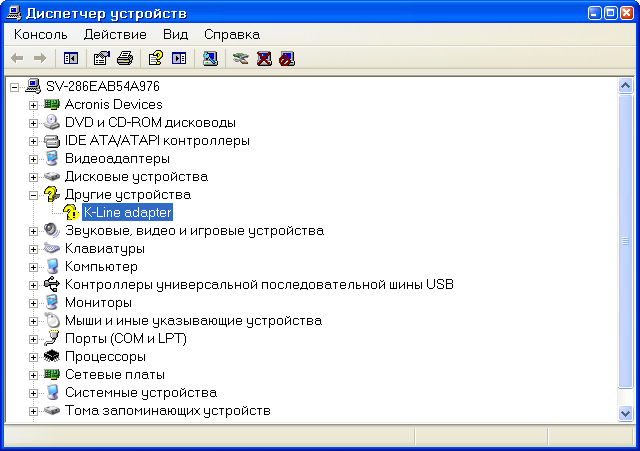640x451 pixels.
Task: Click the Properties toolbar icon
Action: 101,58
